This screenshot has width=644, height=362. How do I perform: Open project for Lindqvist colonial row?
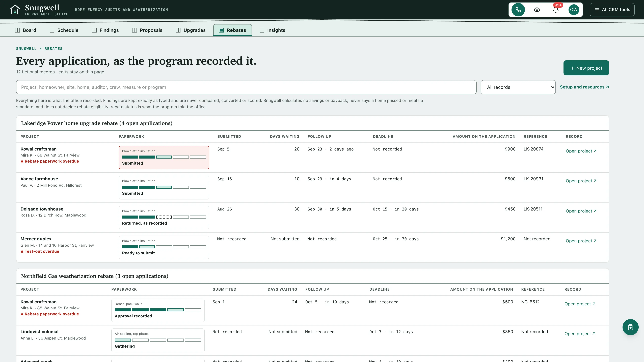point(580,334)
